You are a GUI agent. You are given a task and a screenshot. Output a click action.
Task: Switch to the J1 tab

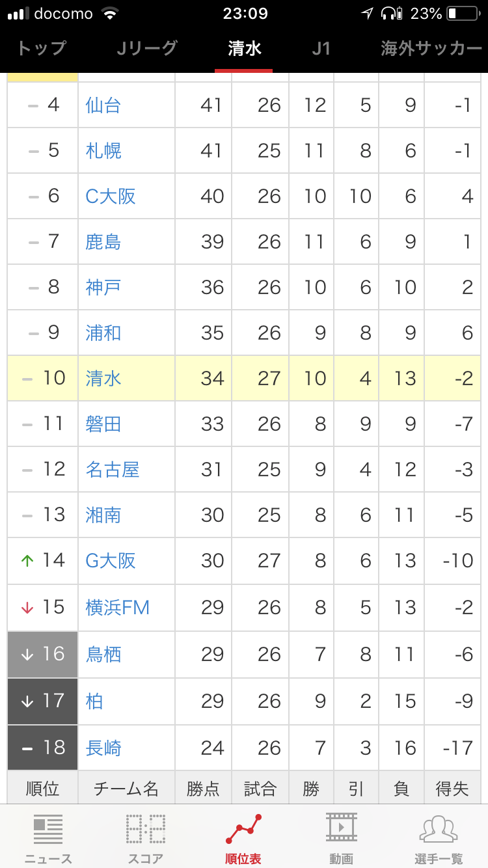[x=321, y=48]
